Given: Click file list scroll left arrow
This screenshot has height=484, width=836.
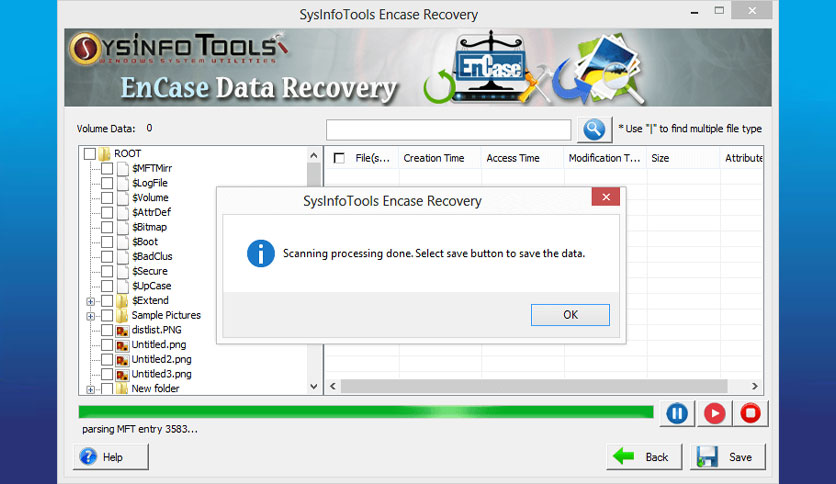Looking at the screenshot, I should click(x=333, y=386).
